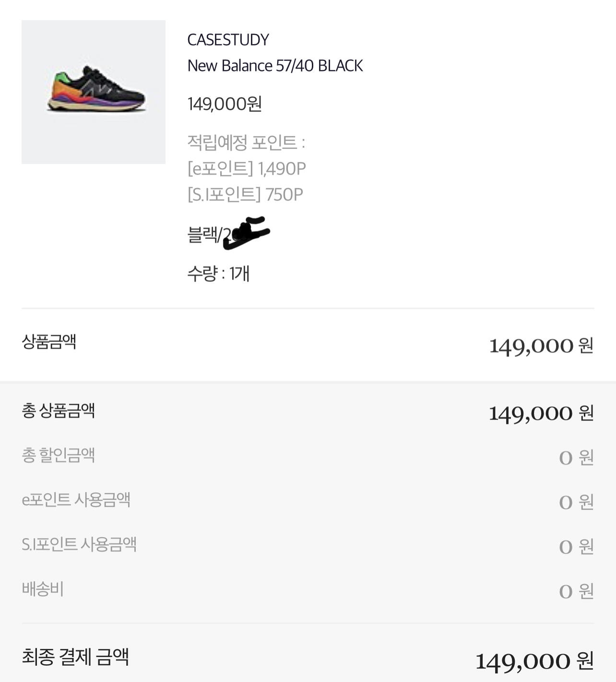616x682 pixels.
Task: Select the 149,000원 product price text
Action: tap(225, 104)
